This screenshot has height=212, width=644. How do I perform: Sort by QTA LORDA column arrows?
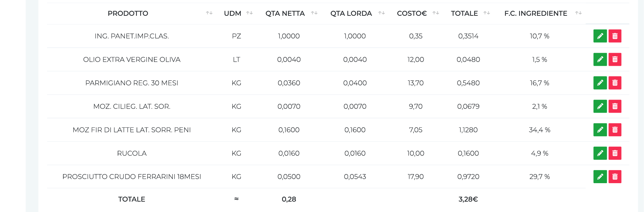coord(381,13)
